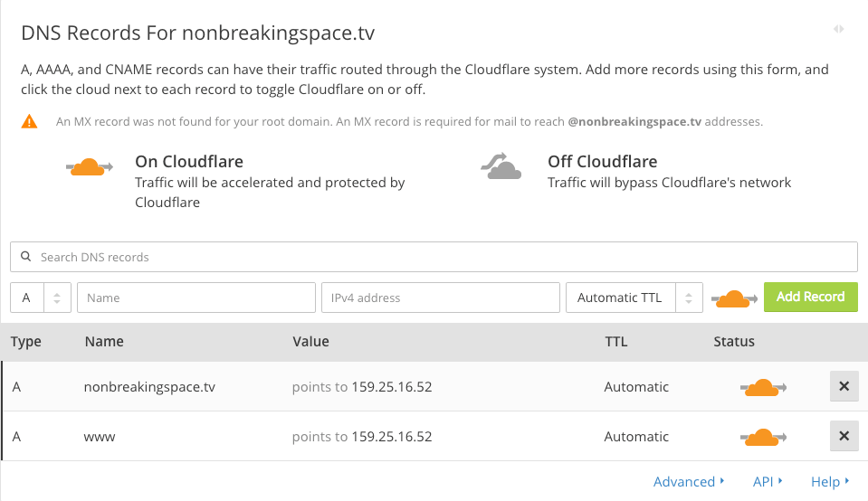
Task: Click the Add Record button
Action: 810,297
